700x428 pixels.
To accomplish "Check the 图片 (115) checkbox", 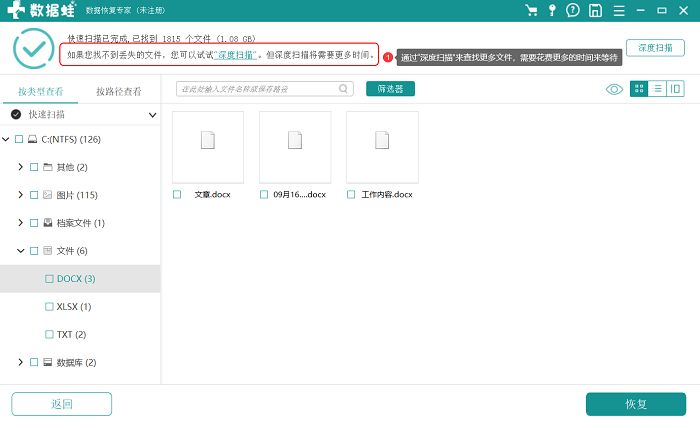I will [34, 195].
